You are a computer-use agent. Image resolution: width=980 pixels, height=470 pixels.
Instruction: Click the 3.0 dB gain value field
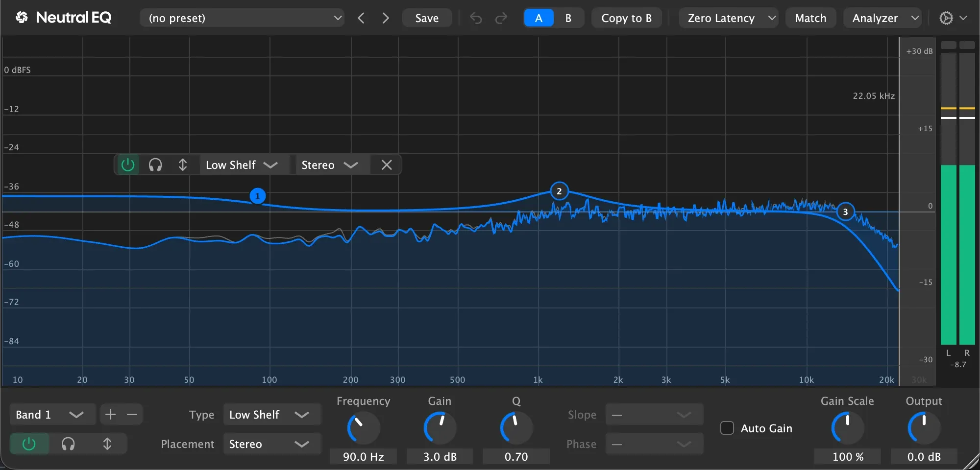[x=440, y=457]
